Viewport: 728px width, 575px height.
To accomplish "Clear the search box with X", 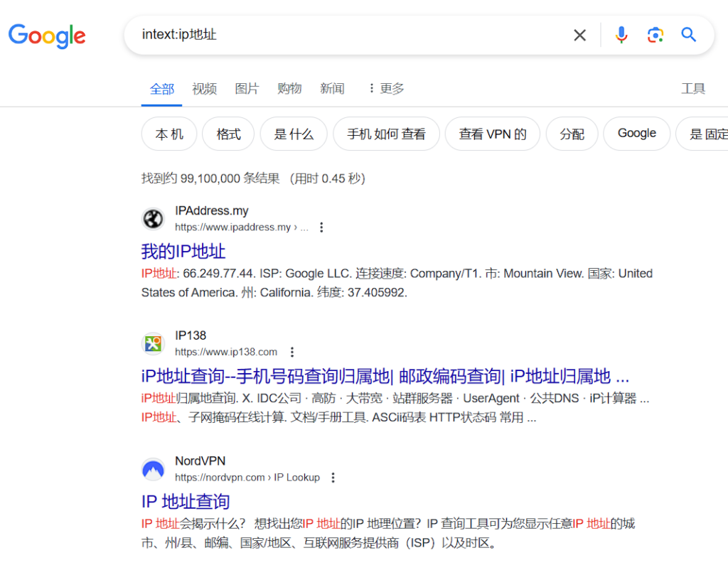I will 579,36.
